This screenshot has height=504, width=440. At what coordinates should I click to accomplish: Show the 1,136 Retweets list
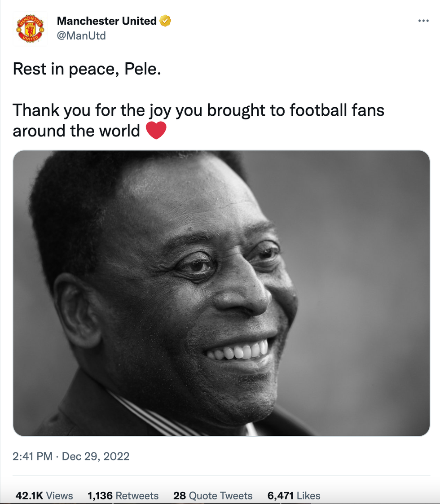click(123, 495)
